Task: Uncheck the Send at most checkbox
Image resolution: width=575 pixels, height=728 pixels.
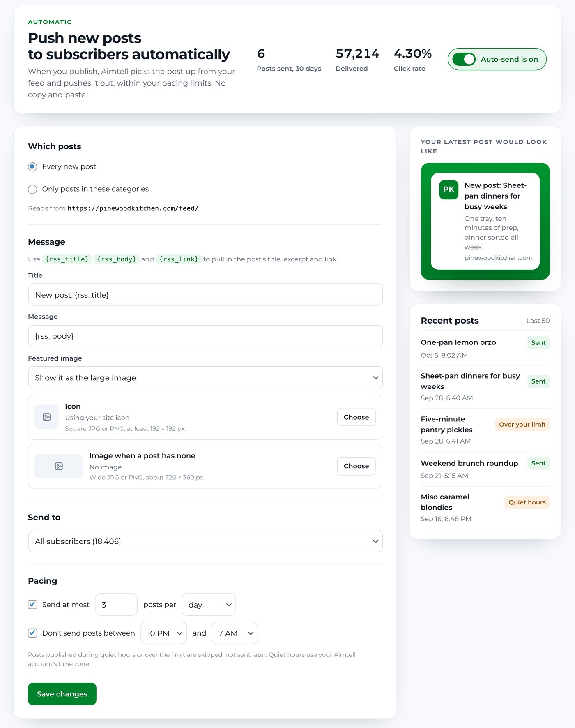Action: click(x=32, y=604)
